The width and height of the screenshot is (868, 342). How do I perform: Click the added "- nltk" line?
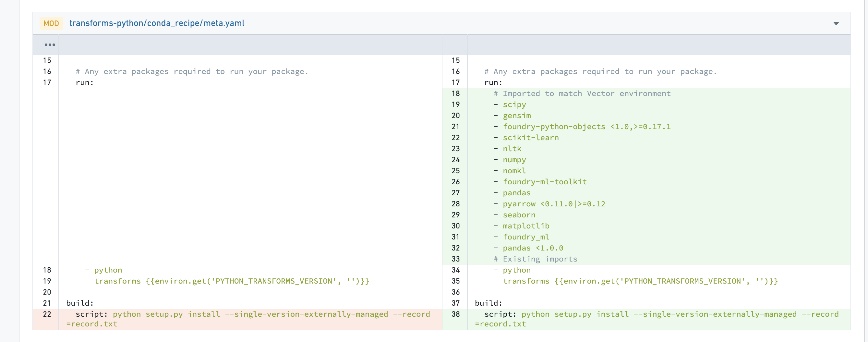[x=507, y=149]
